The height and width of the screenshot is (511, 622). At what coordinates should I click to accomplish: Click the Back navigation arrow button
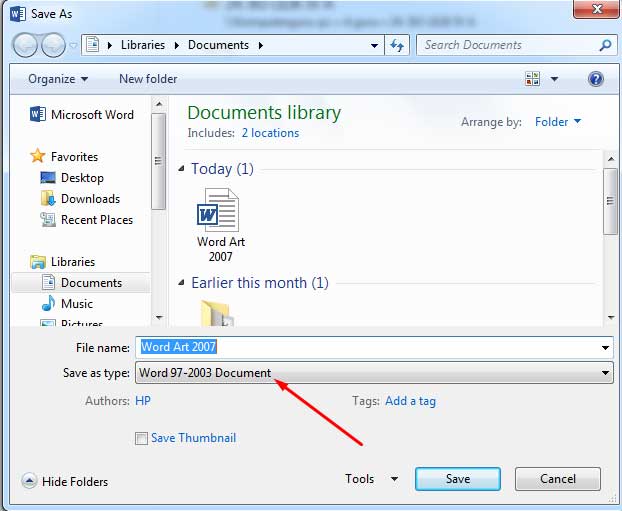click(25, 45)
